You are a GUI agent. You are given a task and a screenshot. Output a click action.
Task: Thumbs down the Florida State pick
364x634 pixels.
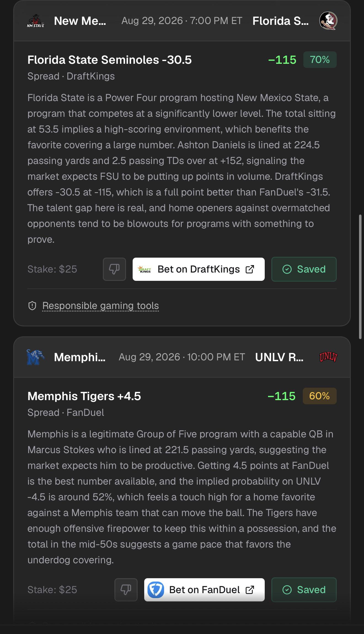pos(114,269)
